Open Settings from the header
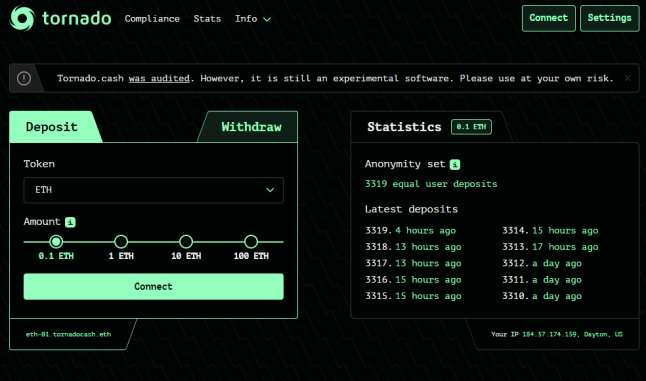Viewport: 646px width, 381px height. coord(609,18)
